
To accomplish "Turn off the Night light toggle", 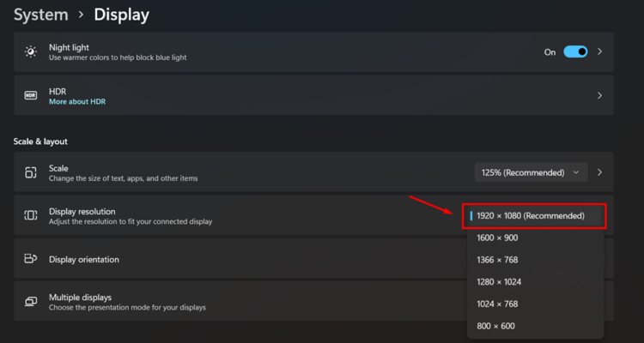I will [575, 51].
